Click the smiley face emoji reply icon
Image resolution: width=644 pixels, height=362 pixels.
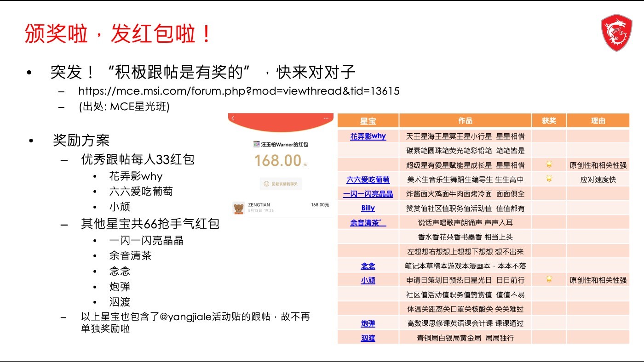[x=266, y=184]
